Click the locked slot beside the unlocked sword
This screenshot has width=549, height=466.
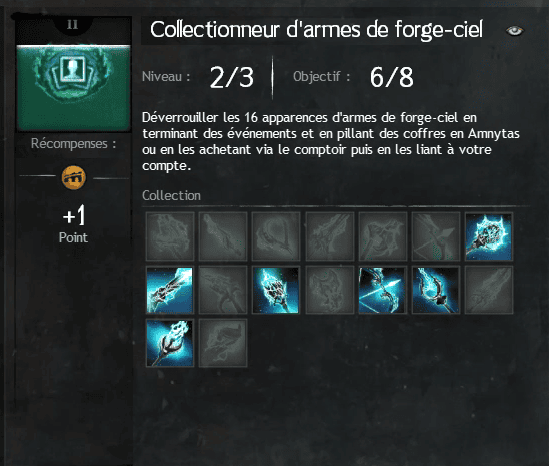223,290
